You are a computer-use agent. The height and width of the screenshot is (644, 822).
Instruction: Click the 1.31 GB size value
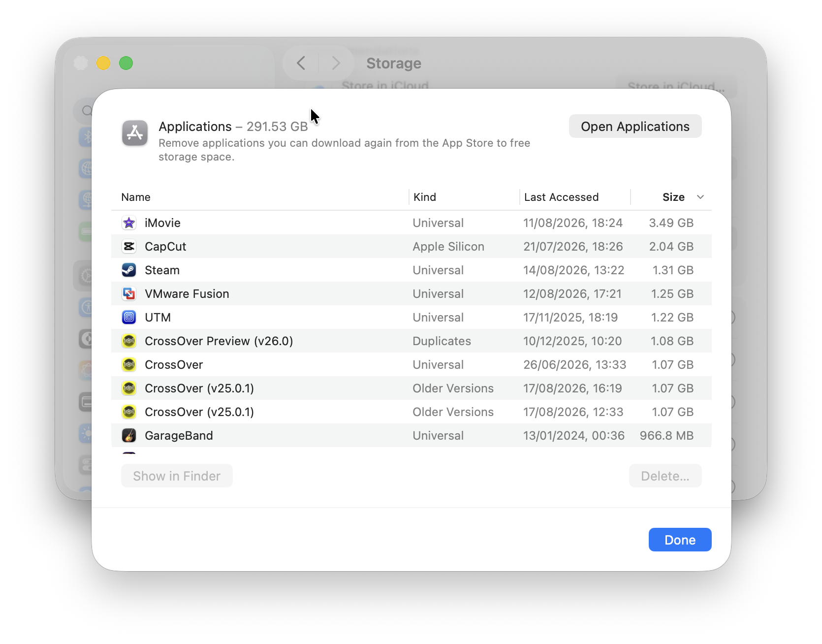click(x=673, y=270)
